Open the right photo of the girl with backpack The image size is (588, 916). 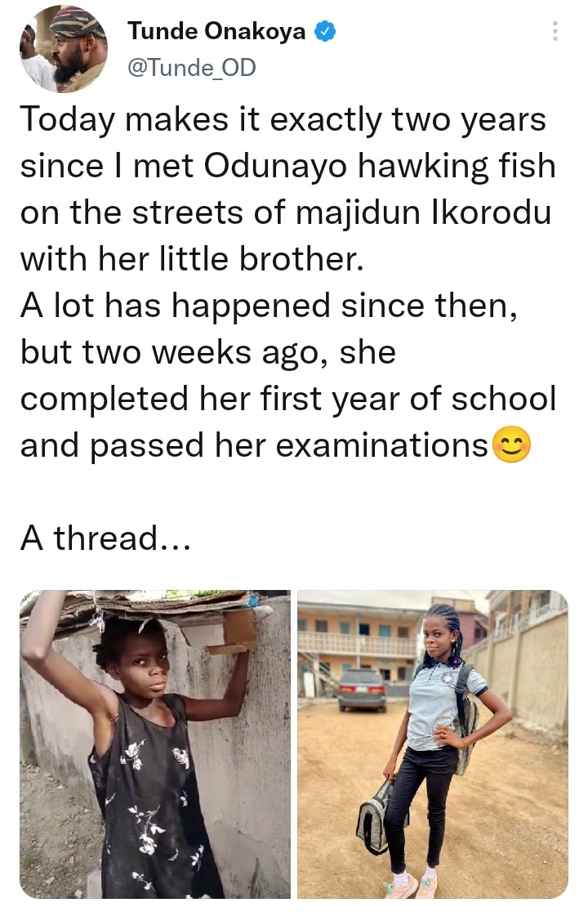[x=433, y=744]
